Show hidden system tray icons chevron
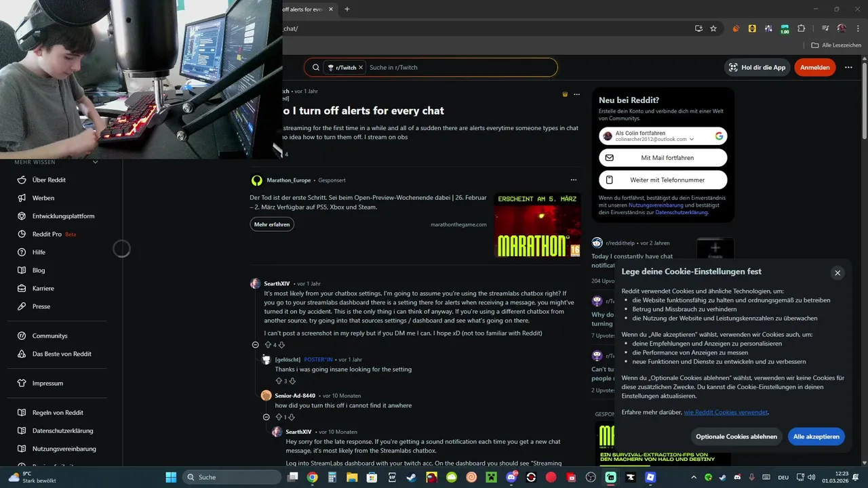The height and width of the screenshot is (488, 868). tap(693, 477)
